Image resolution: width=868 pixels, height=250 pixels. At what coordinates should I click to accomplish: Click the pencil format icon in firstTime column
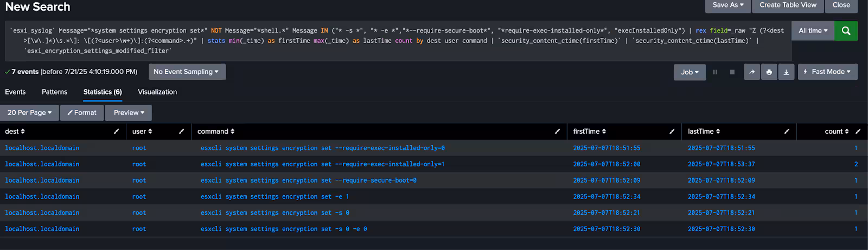(672, 132)
